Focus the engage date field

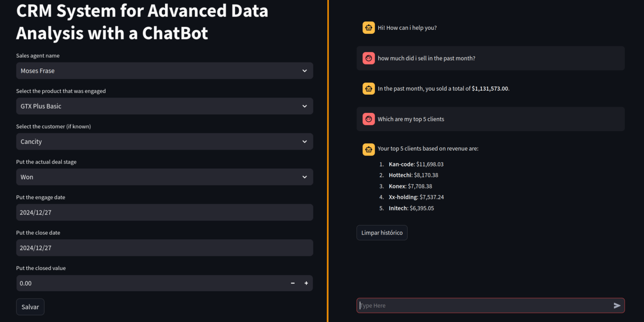[164, 212]
